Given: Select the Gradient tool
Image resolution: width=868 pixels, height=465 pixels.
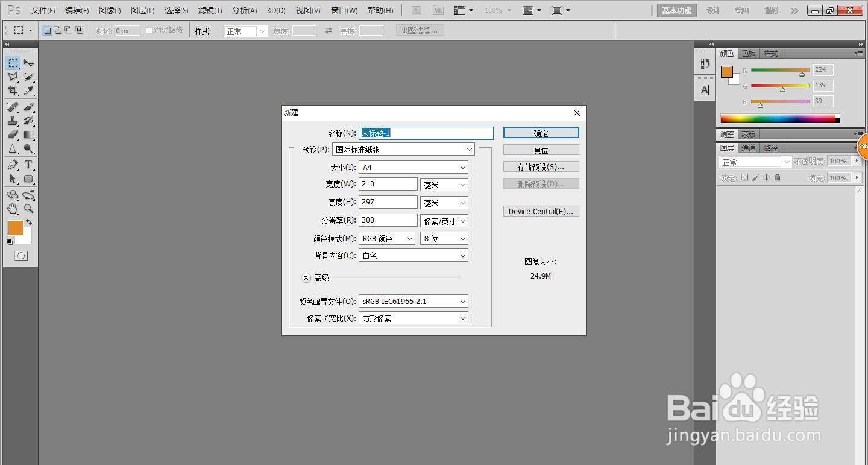Looking at the screenshot, I should pyautogui.click(x=28, y=134).
